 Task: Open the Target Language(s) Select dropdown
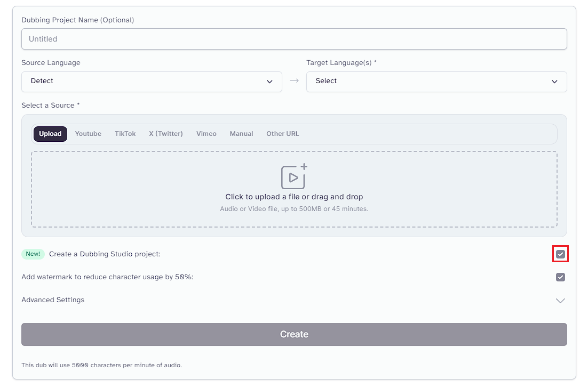tap(436, 82)
